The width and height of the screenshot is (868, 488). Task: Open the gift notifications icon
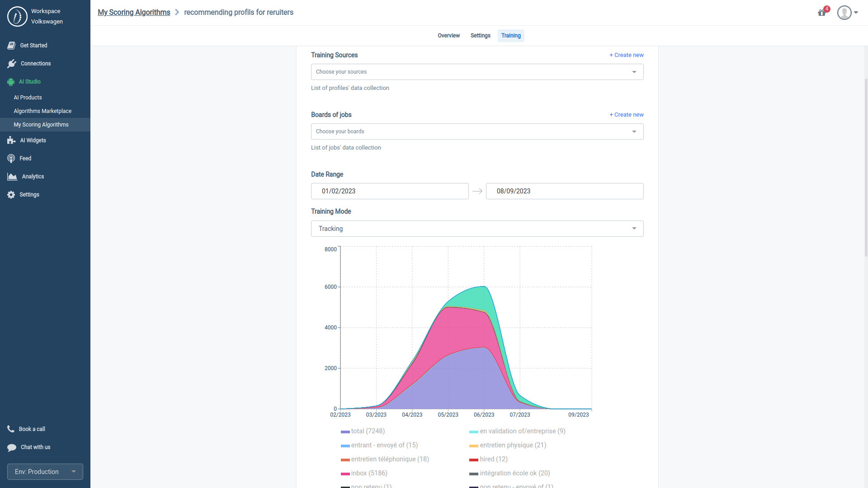(822, 13)
